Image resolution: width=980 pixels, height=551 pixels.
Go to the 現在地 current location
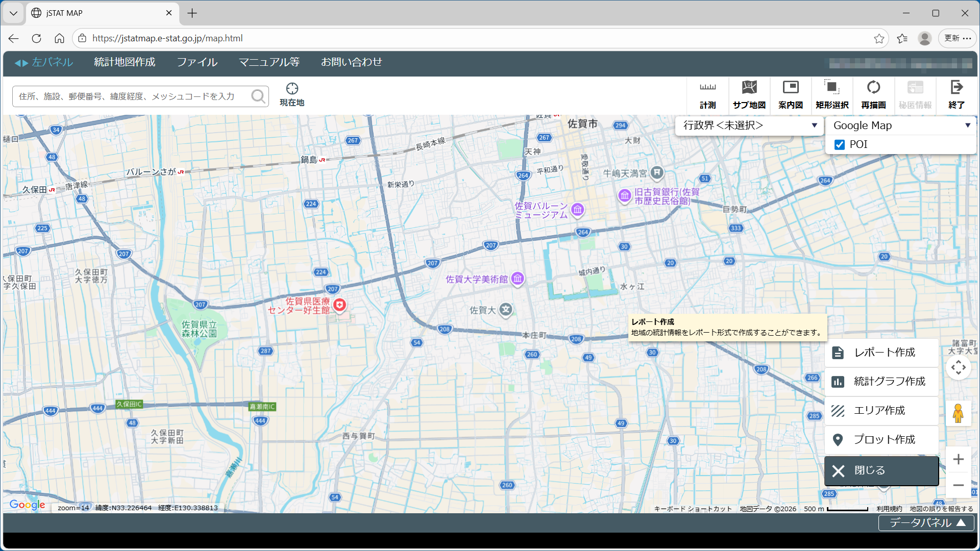(292, 95)
